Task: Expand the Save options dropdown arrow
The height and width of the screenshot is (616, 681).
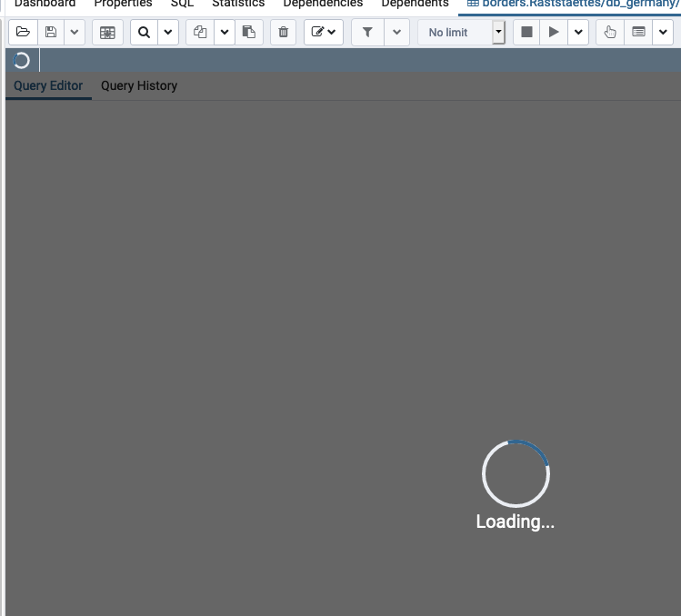Action: coord(75,33)
